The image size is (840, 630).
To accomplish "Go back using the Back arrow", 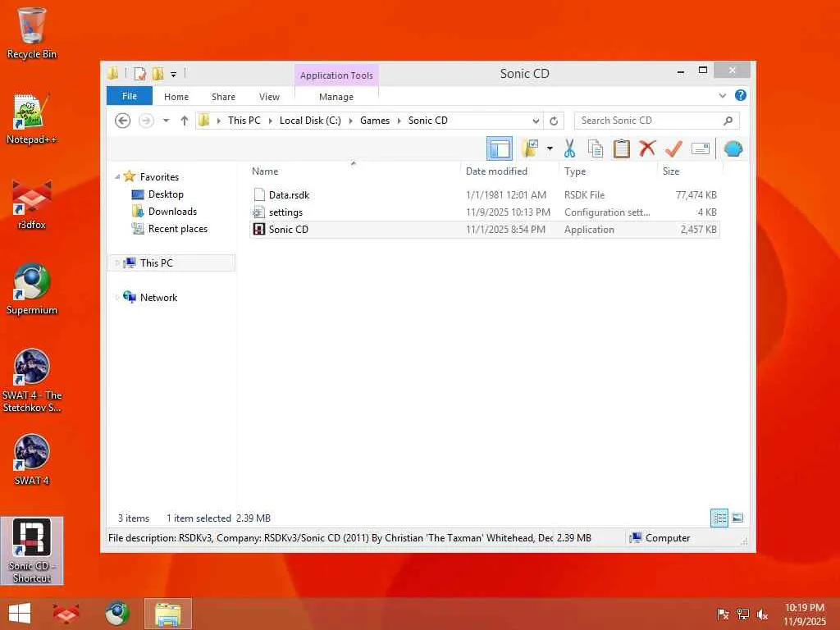I will pos(123,121).
